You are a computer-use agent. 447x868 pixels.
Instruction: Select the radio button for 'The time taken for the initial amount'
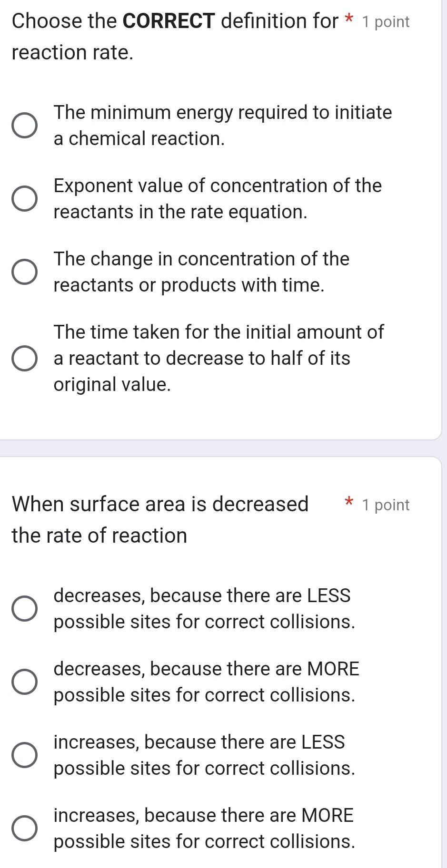click(24, 358)
